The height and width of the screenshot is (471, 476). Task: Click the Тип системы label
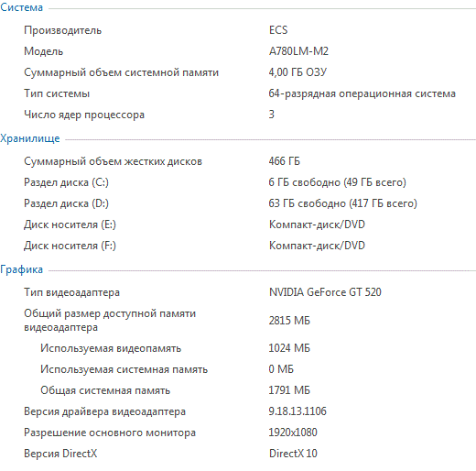tap(57, 93)
